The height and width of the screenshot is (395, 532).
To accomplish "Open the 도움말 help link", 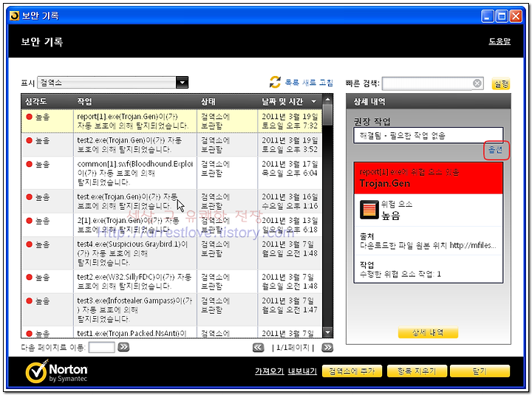I will [x=499, y=41].
